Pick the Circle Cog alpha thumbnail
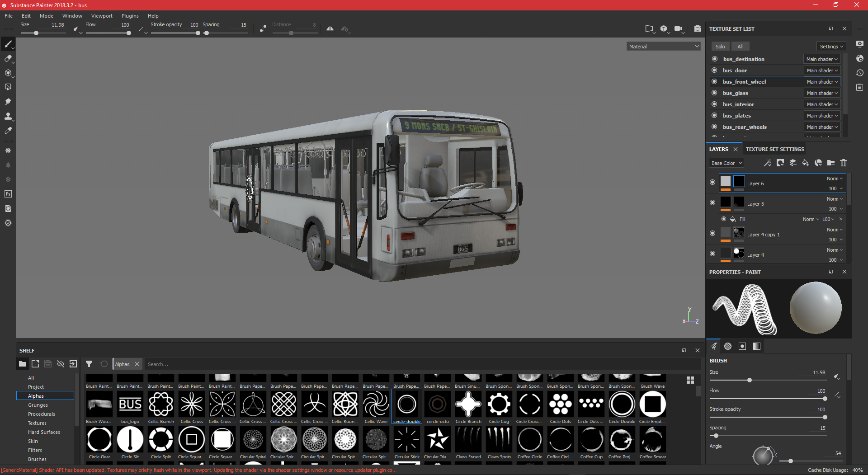 pyautogui.click(x=499, y=404)
